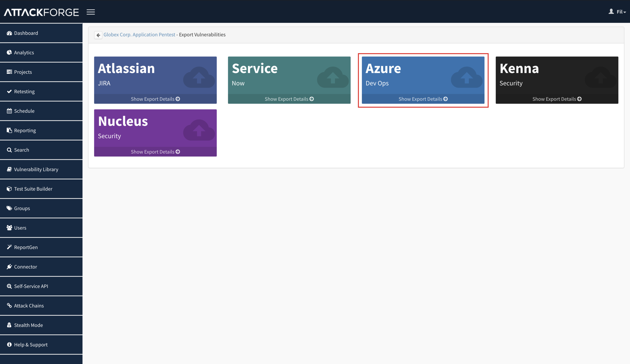The width and height of the screenshot is (630, 364).
Task: Click the Search magnifier icon
Action: [9, 150]
